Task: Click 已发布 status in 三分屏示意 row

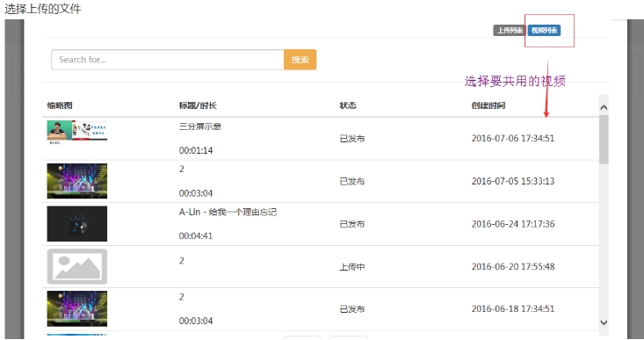Action: coord(352,139)
